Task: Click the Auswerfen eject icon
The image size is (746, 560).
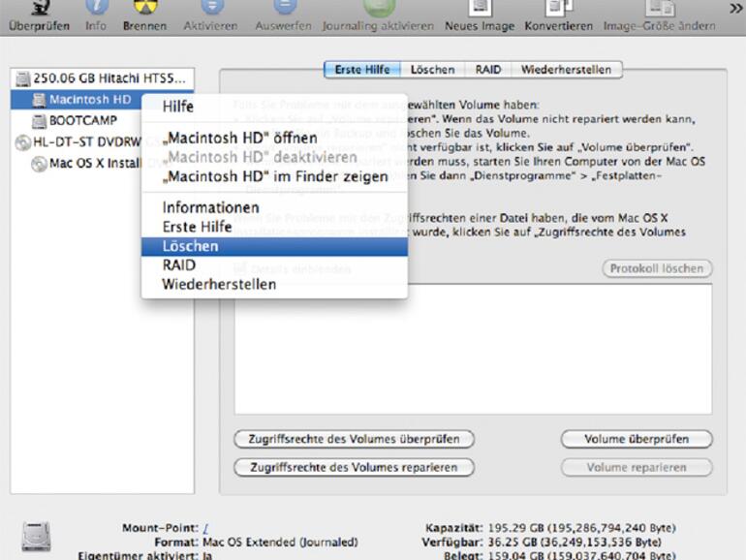Action: [285, 6]
